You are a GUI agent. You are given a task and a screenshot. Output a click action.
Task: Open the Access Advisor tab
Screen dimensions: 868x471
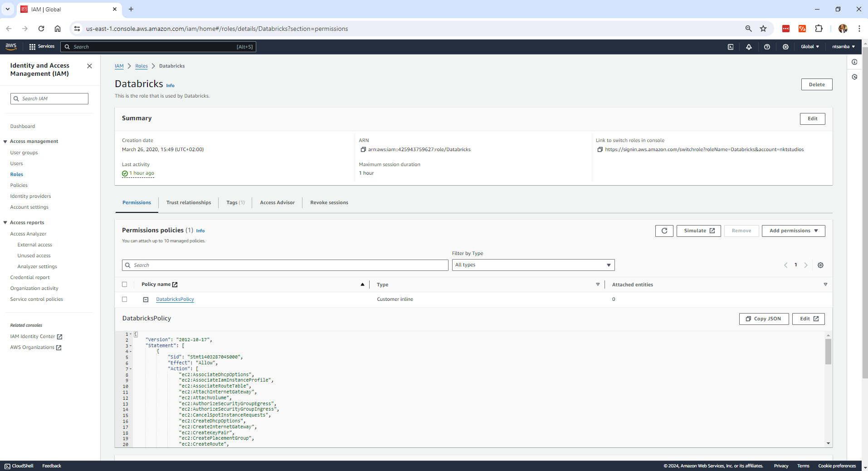point(277,203)
